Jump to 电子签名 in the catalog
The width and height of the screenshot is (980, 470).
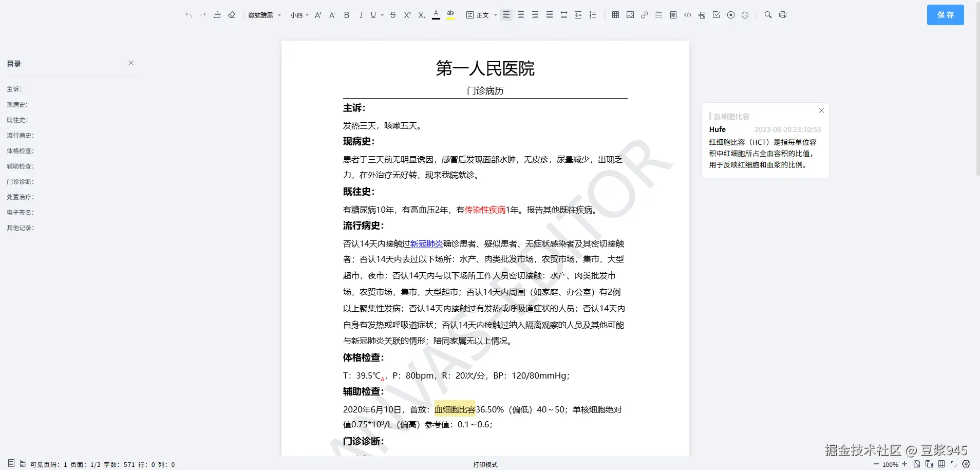21,213
